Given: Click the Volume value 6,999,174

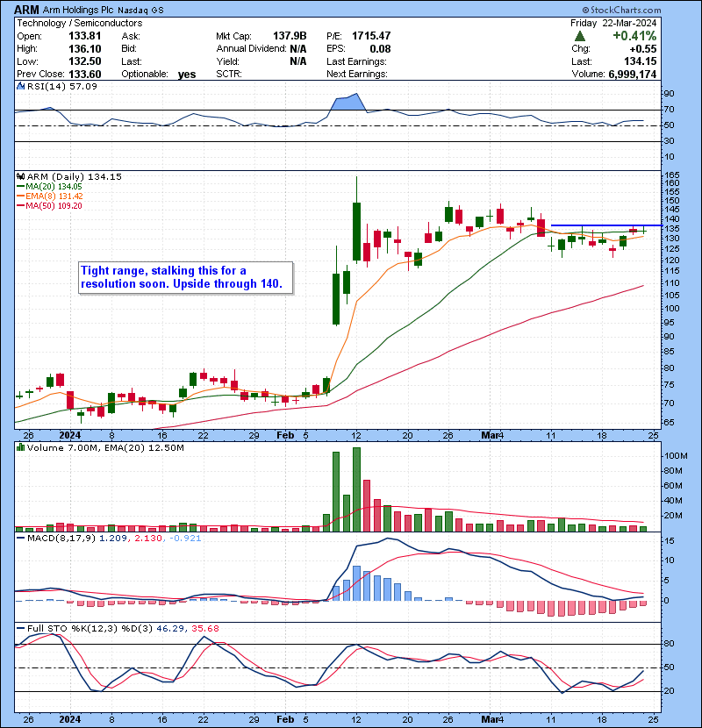Looking at the screenshot, I should pyautogui.click(x=633, y=75).
